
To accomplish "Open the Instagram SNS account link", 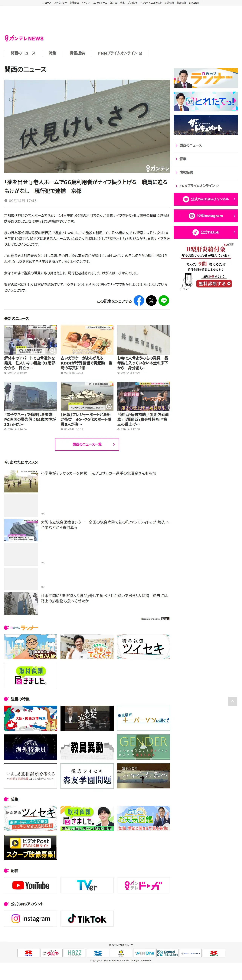I will click(31, 918).
